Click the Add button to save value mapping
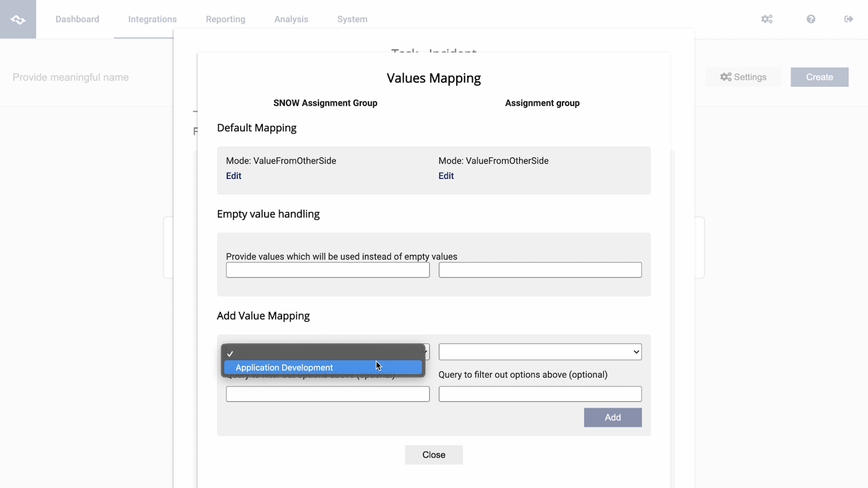Screen dimensions: 868x488 tap(612, 417)
